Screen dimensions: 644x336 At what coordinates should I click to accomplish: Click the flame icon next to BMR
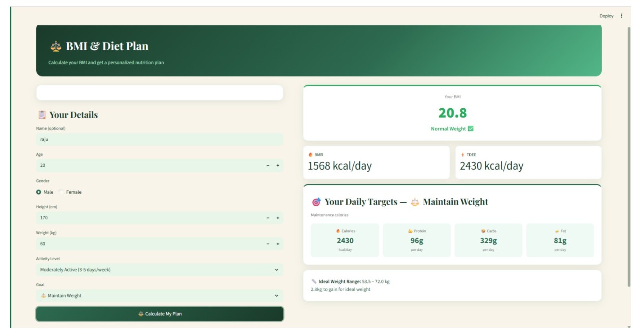[310, 155]
